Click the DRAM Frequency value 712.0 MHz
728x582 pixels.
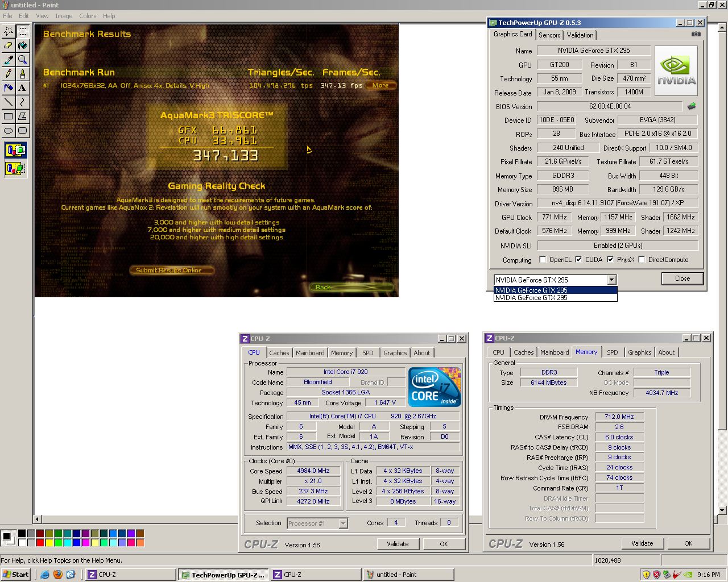pos(619,417)
